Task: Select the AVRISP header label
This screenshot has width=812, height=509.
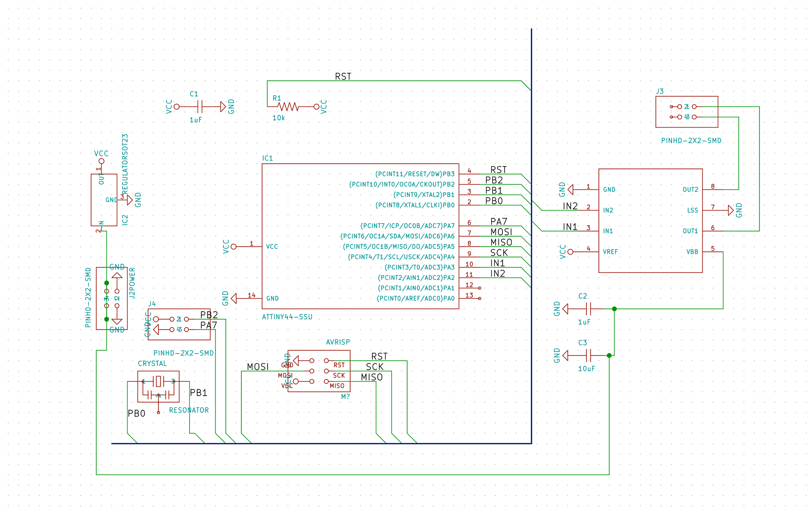Action: (338, 342)
